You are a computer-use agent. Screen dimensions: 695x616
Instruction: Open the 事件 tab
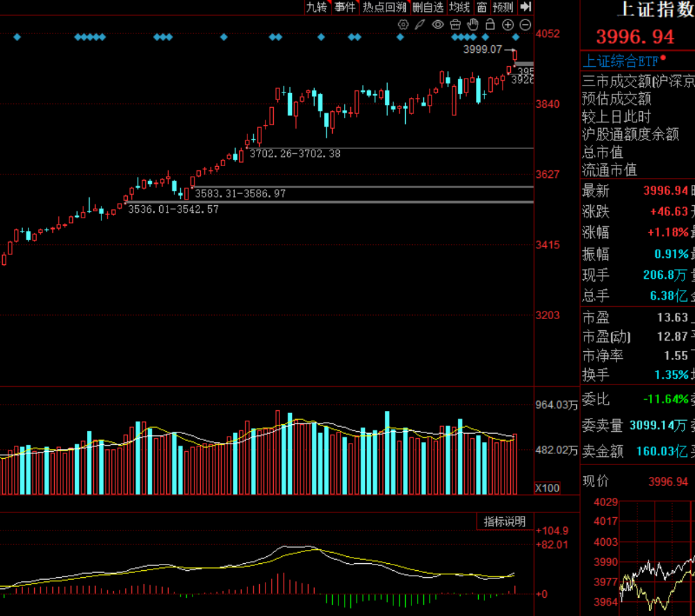pyautogui.click(x=345, y=7)
